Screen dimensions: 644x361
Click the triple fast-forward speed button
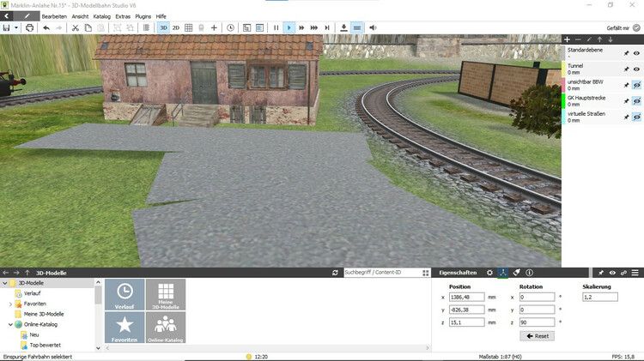tap(314, 28)
